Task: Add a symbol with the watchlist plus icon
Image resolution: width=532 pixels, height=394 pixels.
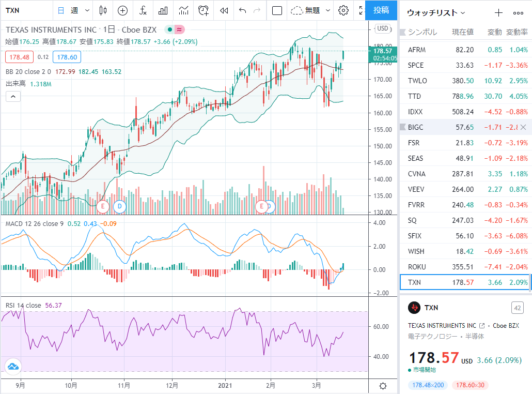Action: pos(498,13)
